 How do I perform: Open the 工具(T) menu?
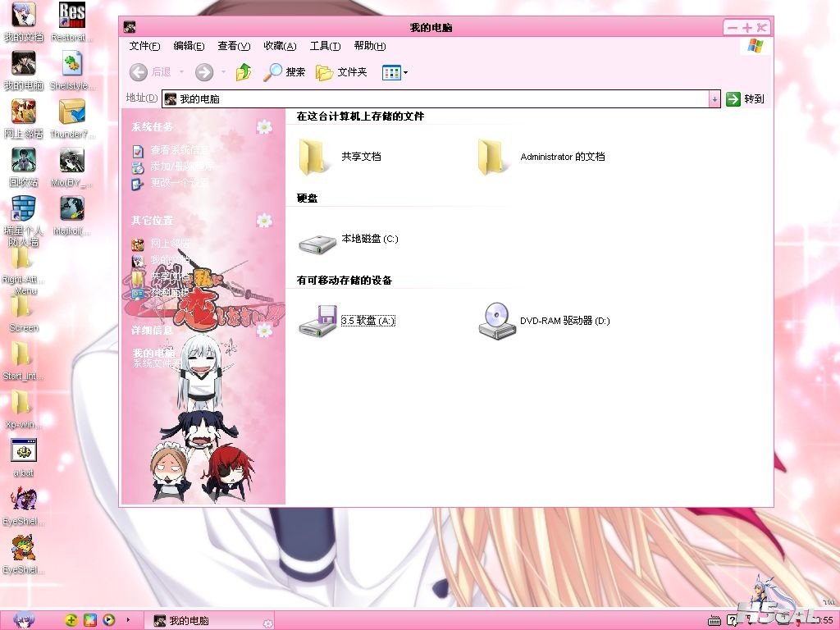pos(325,46)
